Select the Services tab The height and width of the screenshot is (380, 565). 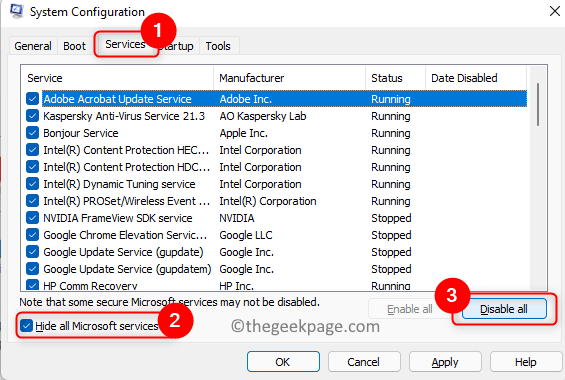click(x=125, y=44)
